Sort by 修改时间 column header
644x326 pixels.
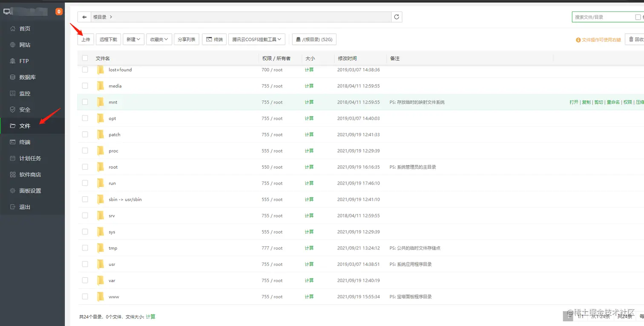pos(347,58)
